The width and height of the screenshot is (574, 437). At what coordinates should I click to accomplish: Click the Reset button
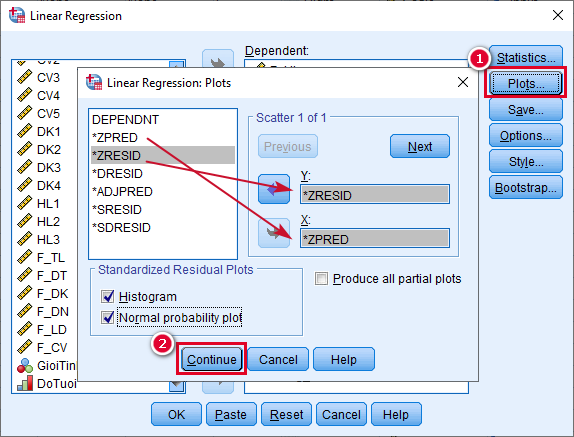pos(286,414)
